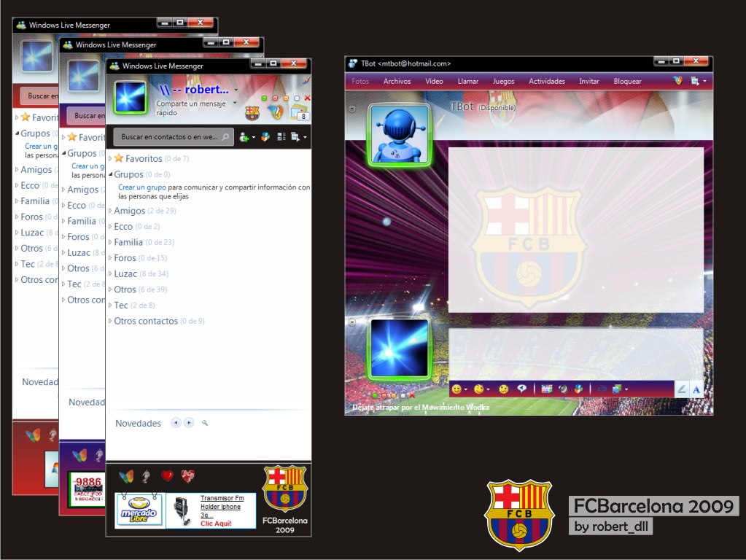The width and height of the screenshot is (746, 560).
Task: Click TBot's robot display picture
Action: (399, 135)
